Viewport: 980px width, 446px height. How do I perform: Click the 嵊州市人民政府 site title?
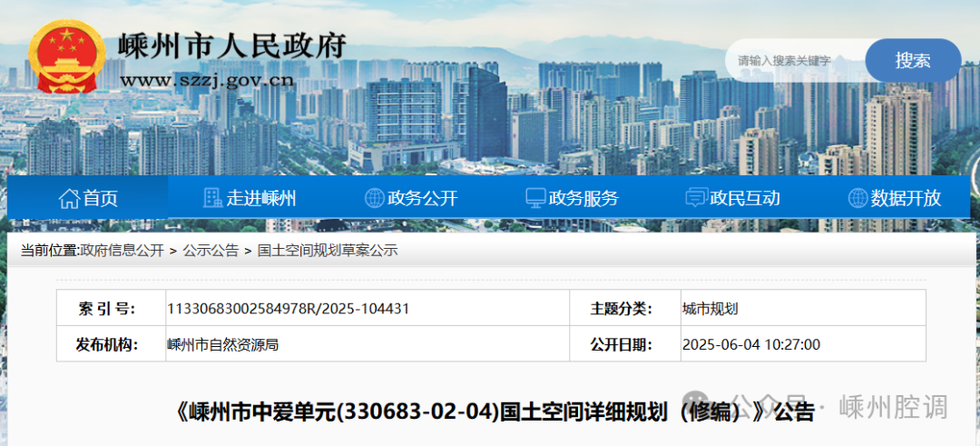click(232, 45)
